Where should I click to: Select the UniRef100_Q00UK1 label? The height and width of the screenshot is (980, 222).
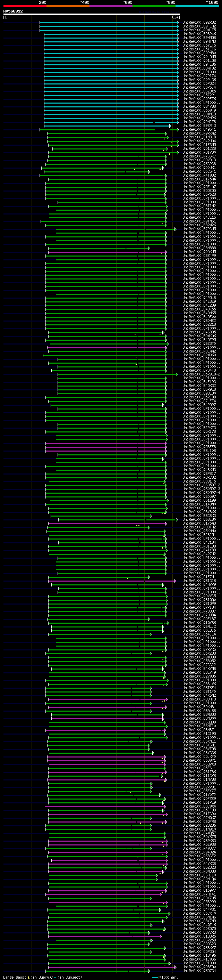coord(199,168)
